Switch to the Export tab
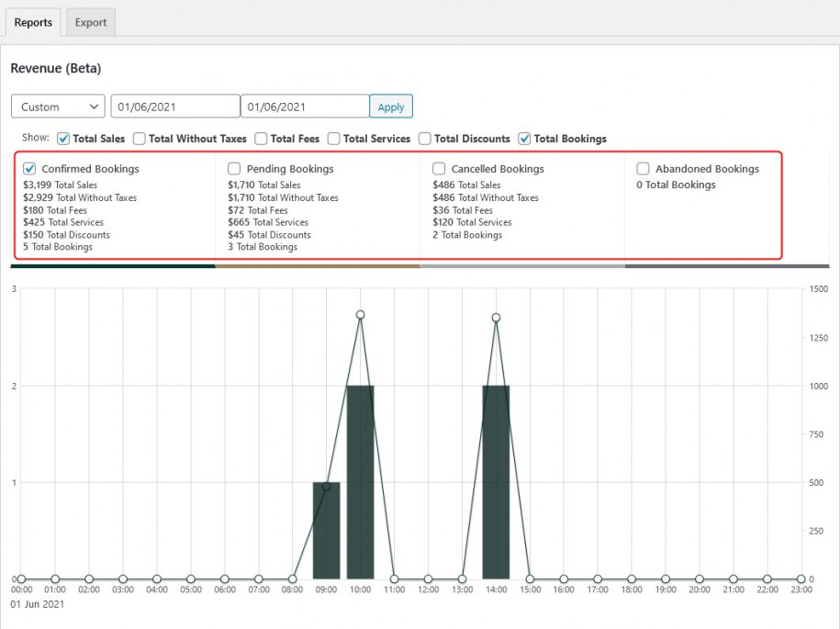Image resolution: width=840 pixels, height=629 pixels. click(x=90, y=22)
